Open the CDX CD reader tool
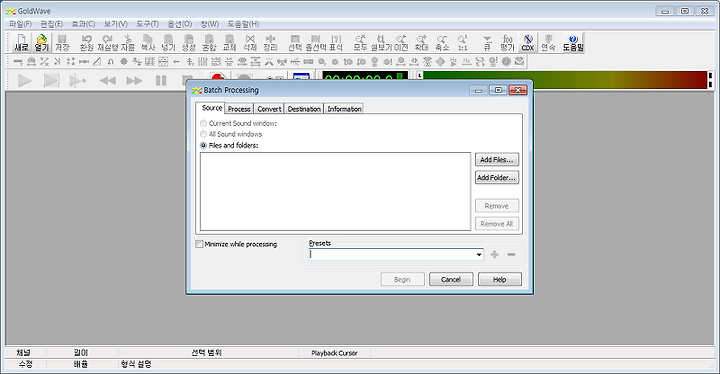The width and height of the screenshot is (720, 374). (528, 43)
